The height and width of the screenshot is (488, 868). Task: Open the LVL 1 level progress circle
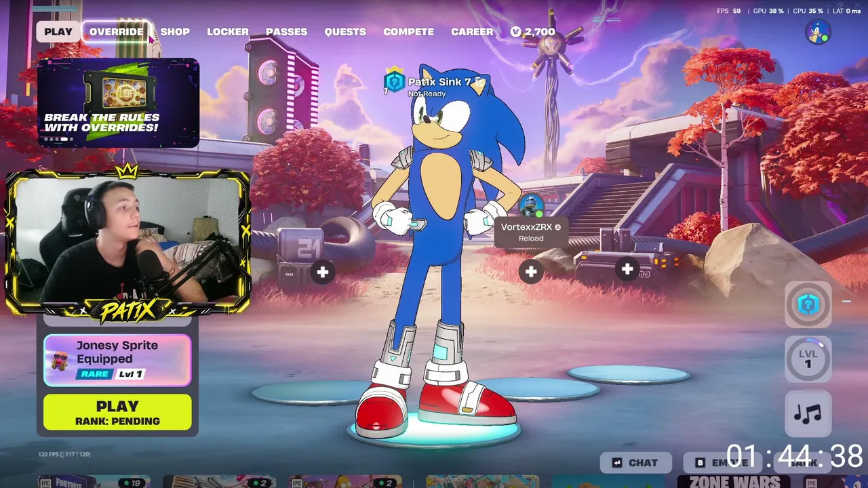(808, 359)
